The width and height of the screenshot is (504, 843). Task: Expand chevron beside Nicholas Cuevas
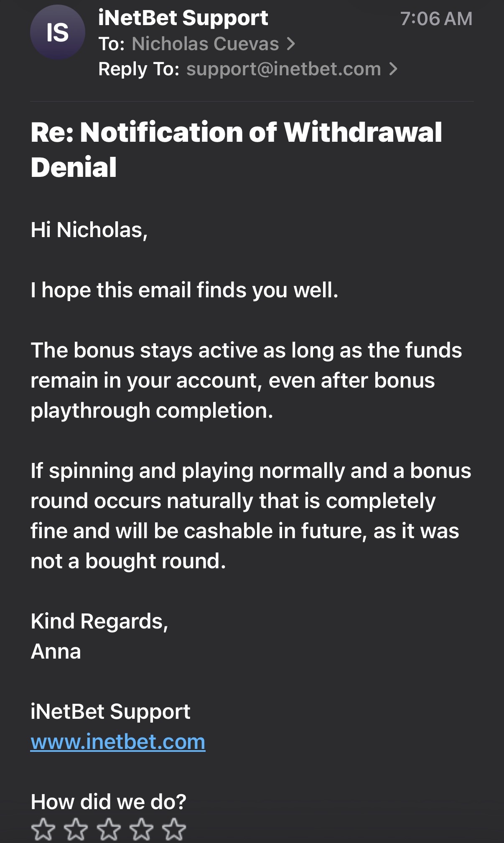click(291, 43)
